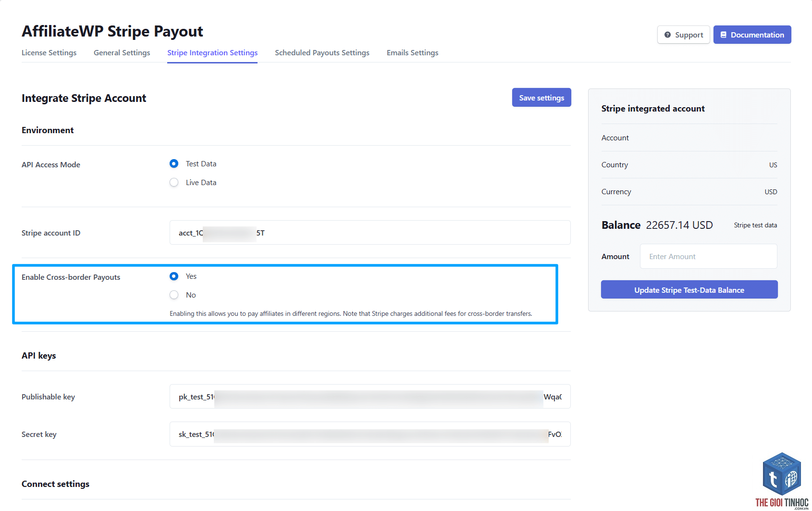812x511 pixels.
Task: Click the Stripe test data label
Action: pyautogui.click(x=755, y=225)
